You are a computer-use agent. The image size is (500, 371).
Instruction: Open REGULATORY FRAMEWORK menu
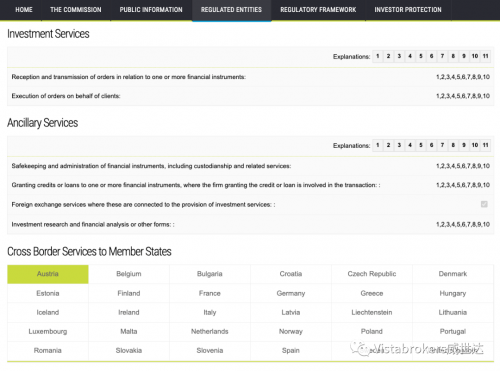318,10
